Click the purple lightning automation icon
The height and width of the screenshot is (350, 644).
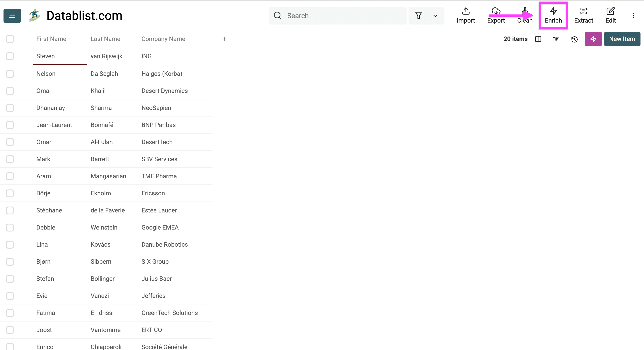(593, 39)
